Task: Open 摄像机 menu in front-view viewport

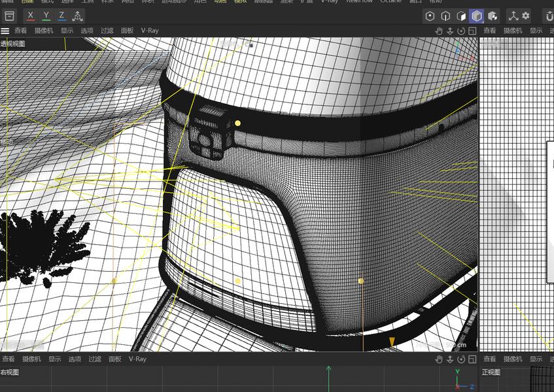Action: (x=513, y=359)
